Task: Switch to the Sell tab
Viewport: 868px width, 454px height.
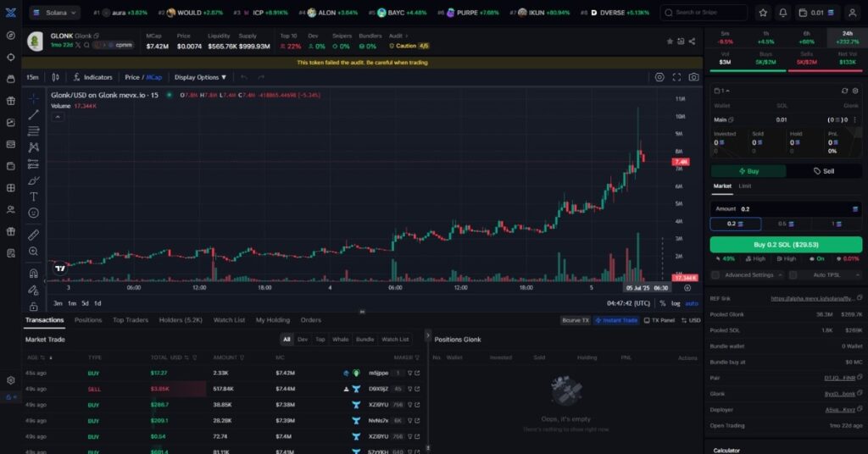Action: pos(824,171)
